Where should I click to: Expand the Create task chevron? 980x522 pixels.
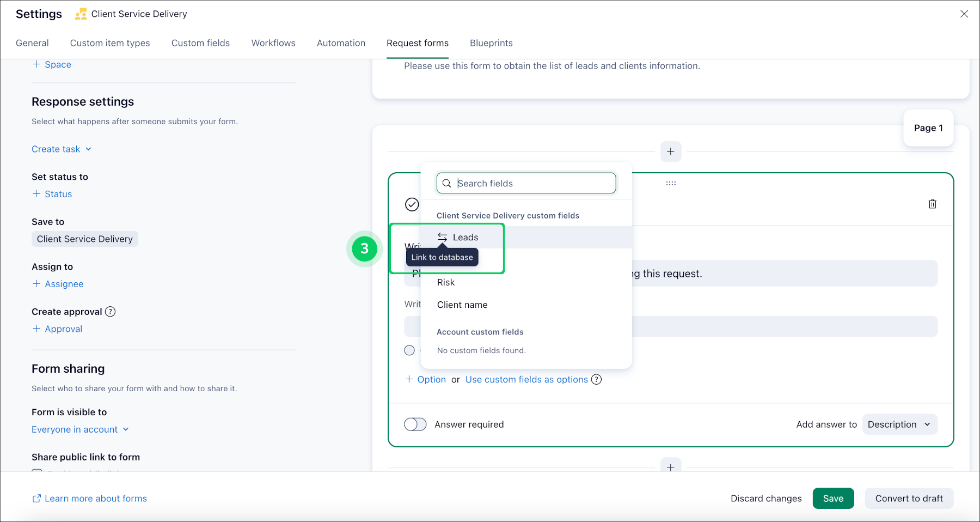88,149
